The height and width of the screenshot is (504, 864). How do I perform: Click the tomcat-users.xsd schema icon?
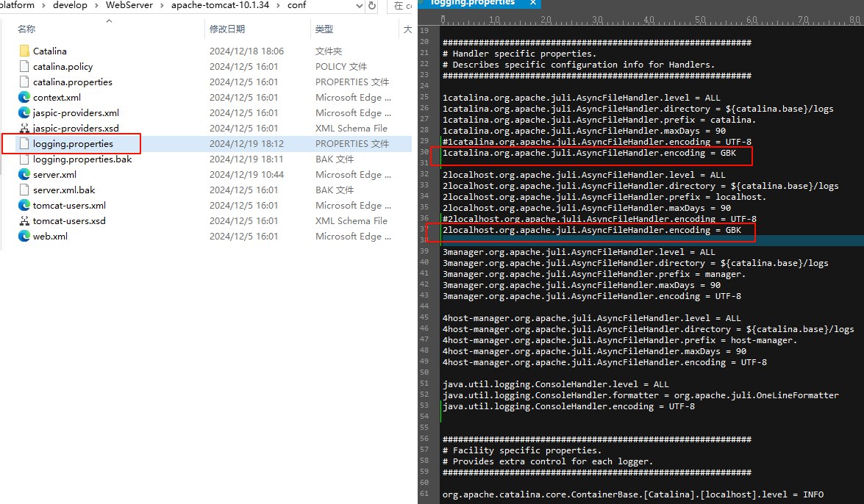tap(24, 221)
